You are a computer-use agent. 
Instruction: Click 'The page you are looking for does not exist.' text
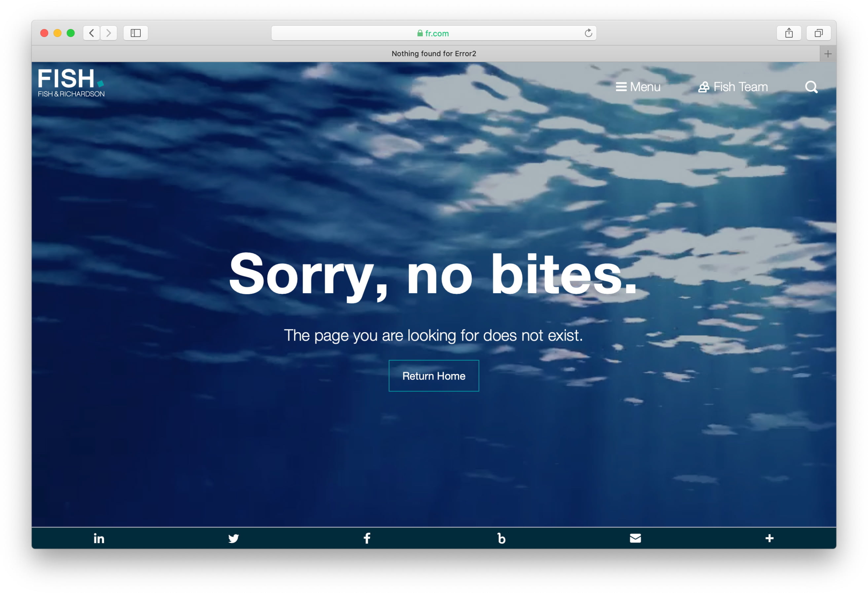point(433,335)
